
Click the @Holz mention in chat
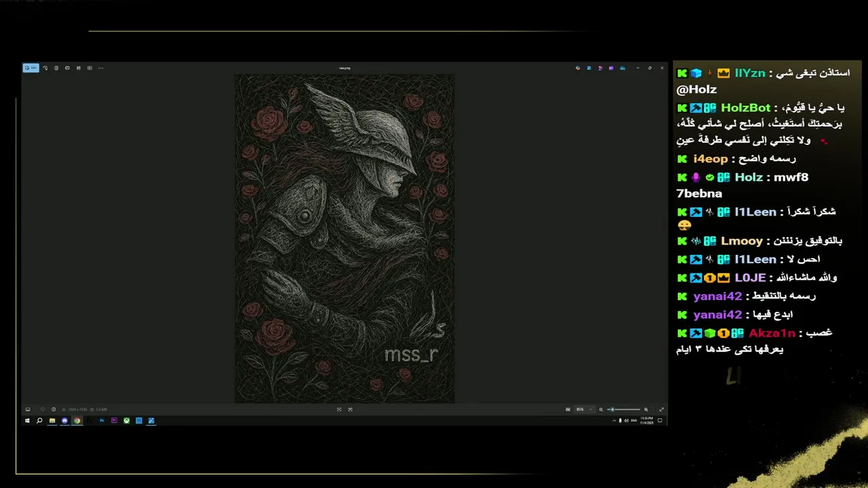(x=696, y=89)
